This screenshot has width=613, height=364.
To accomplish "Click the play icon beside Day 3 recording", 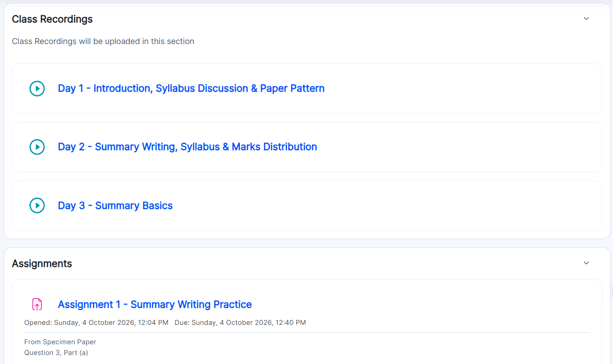I will tap(37, 205).
